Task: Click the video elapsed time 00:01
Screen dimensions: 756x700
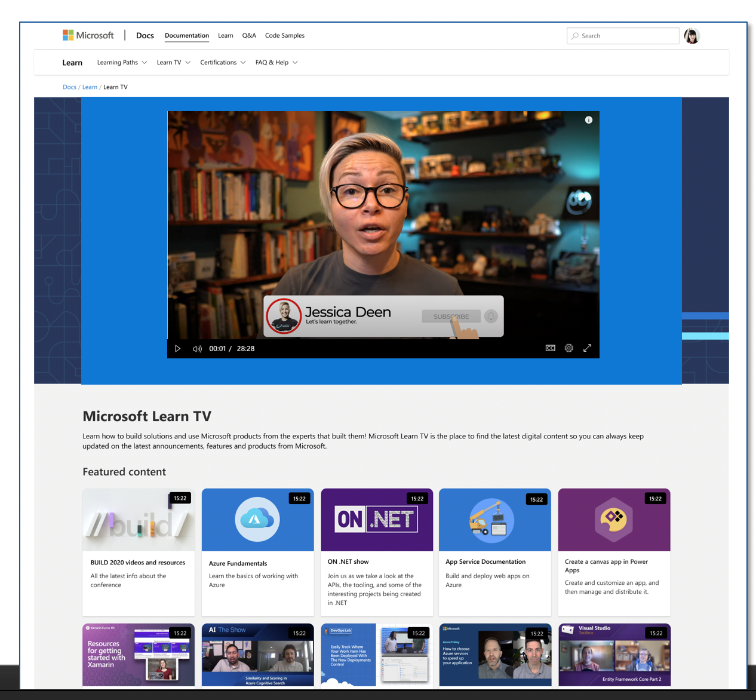Action: pos(217,349)
